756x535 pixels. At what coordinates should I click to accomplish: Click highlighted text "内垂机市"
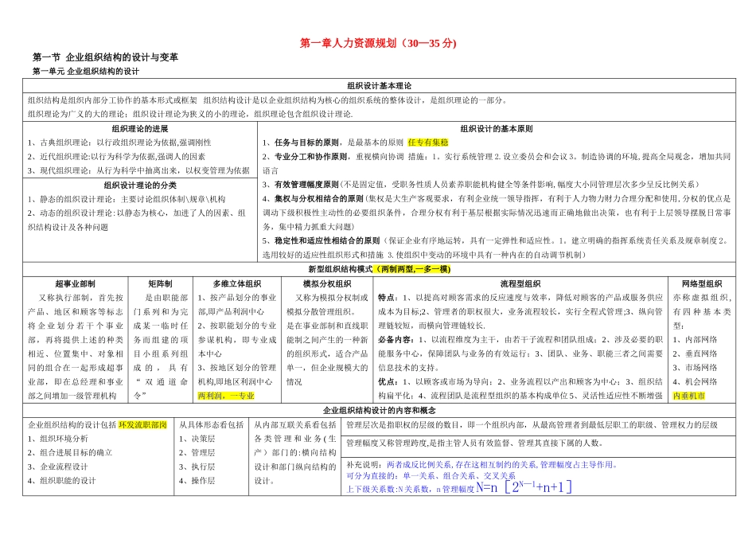pos(688,396)
